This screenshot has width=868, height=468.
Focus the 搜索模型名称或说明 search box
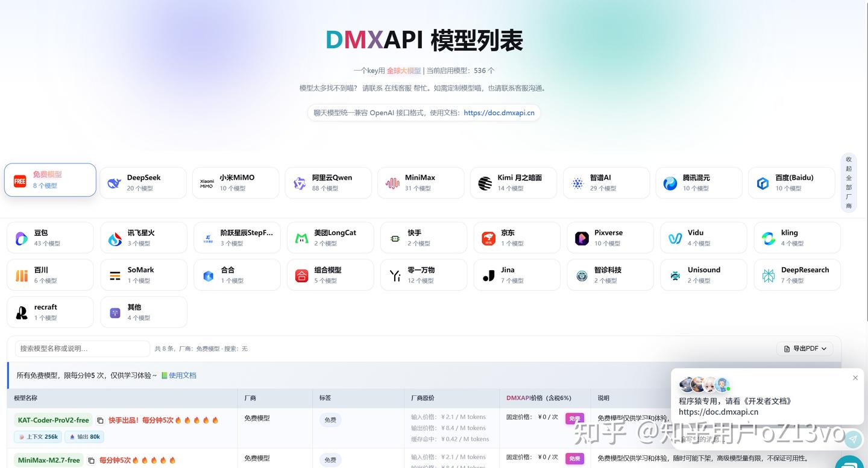[82, 349]
